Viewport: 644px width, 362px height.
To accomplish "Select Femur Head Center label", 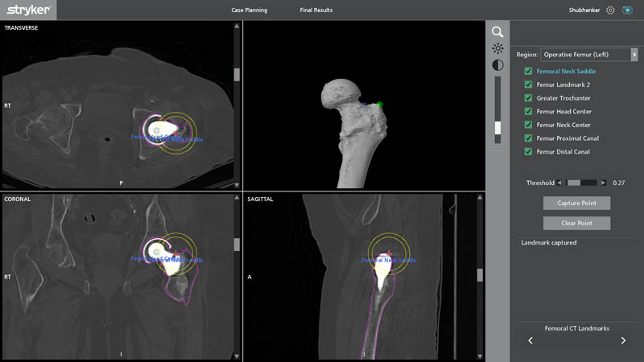I will pyautogui.click(x=564, y=111).
